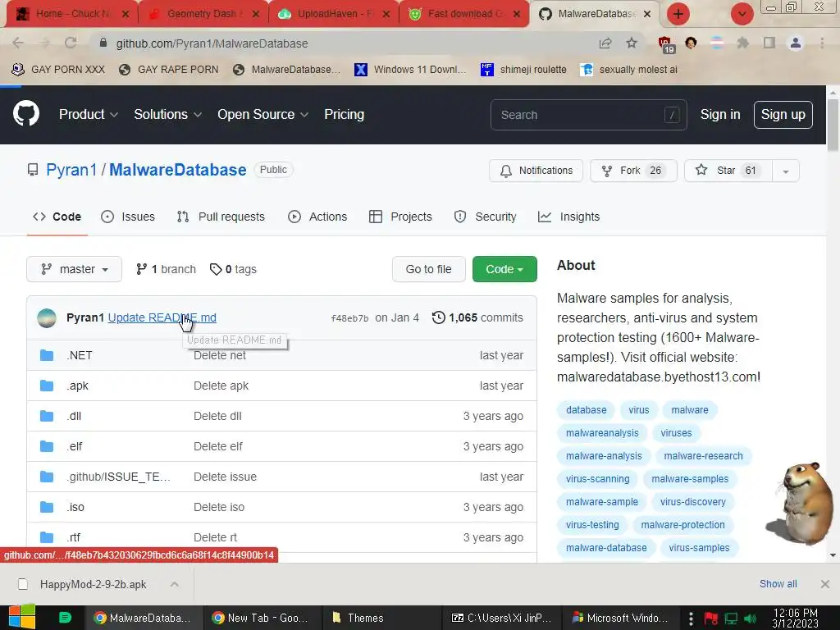Go back using browser back arrow

18,43
